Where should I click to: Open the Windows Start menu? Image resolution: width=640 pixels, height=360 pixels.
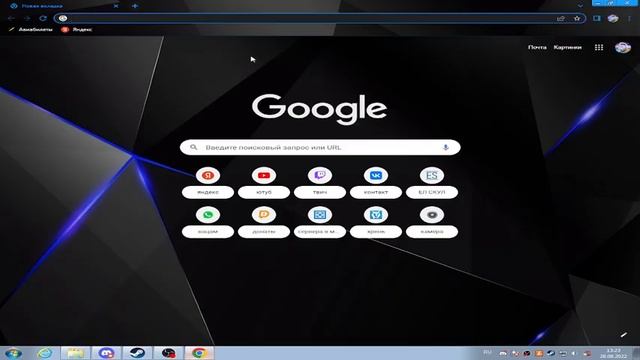pyautogui.click(x=13, y=353)
